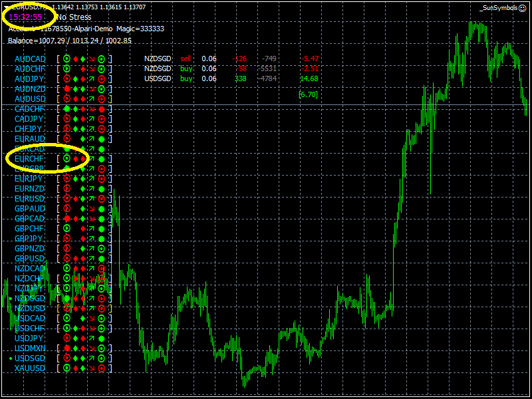
Task: Click the 14.68 profit value
Action: [x=309, y=78]
